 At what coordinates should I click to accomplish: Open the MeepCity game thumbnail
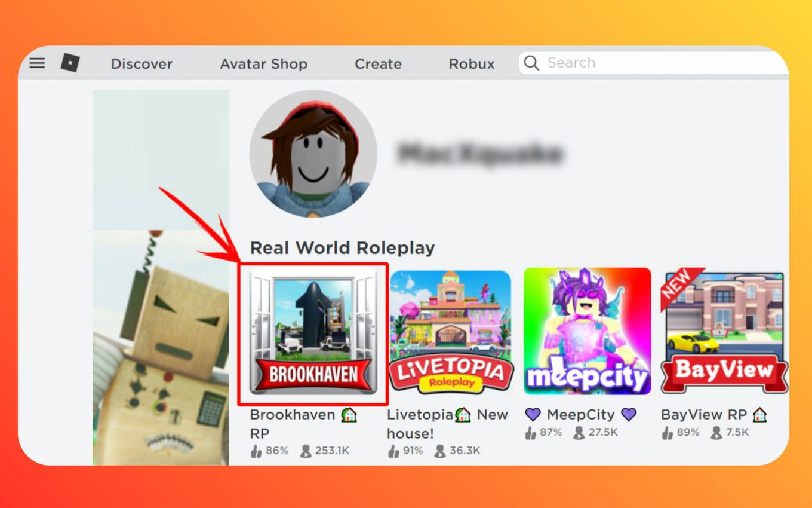tap(588, 331)
